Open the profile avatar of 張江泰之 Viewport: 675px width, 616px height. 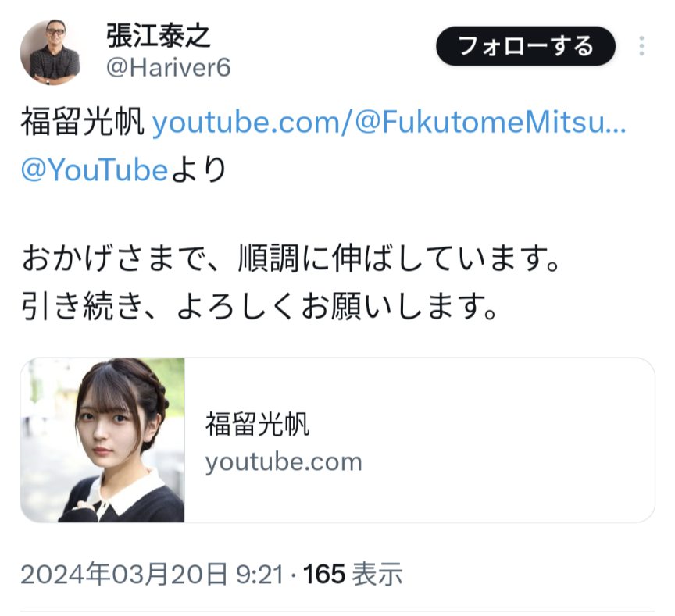[x=51, y=52]
